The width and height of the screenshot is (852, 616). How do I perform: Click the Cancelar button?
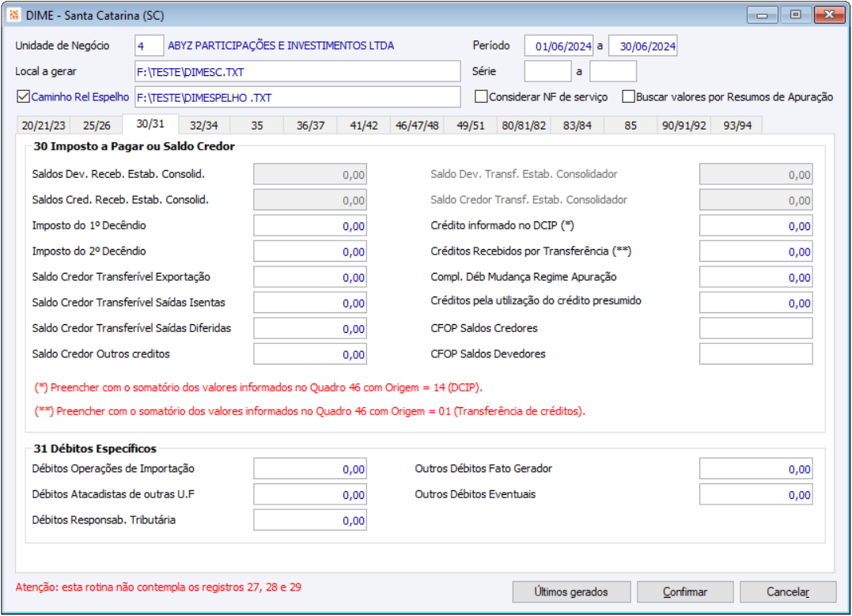point(788,591)
